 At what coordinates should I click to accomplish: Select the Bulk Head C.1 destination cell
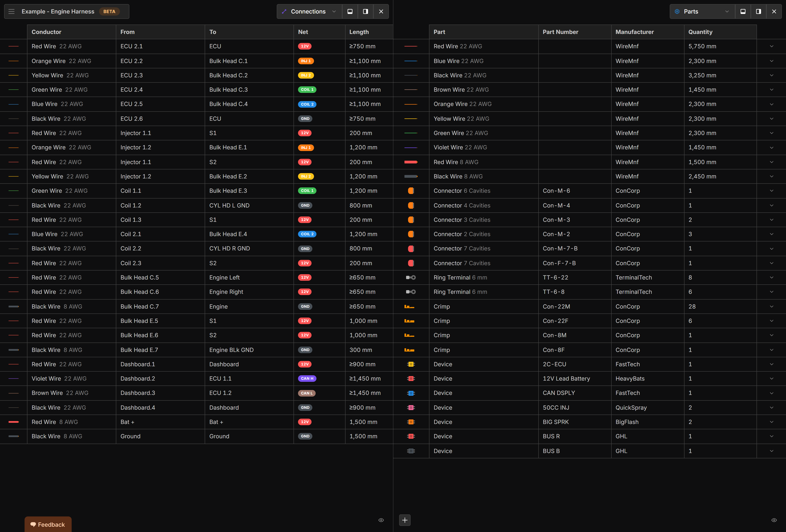click(228, 61)
